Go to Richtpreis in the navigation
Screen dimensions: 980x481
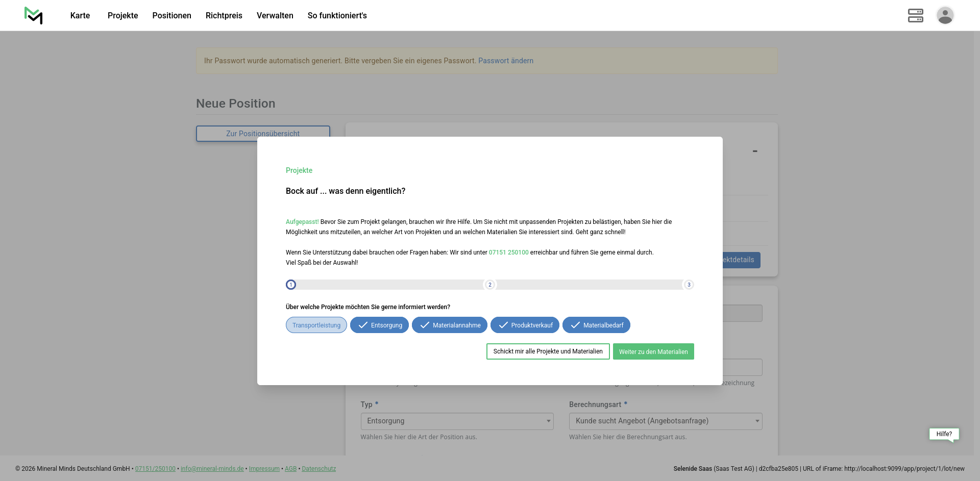[224, 15]
